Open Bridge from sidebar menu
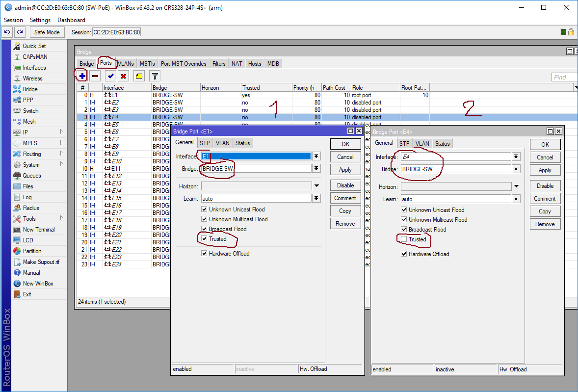The image size is (578, 392). [30, 89]
